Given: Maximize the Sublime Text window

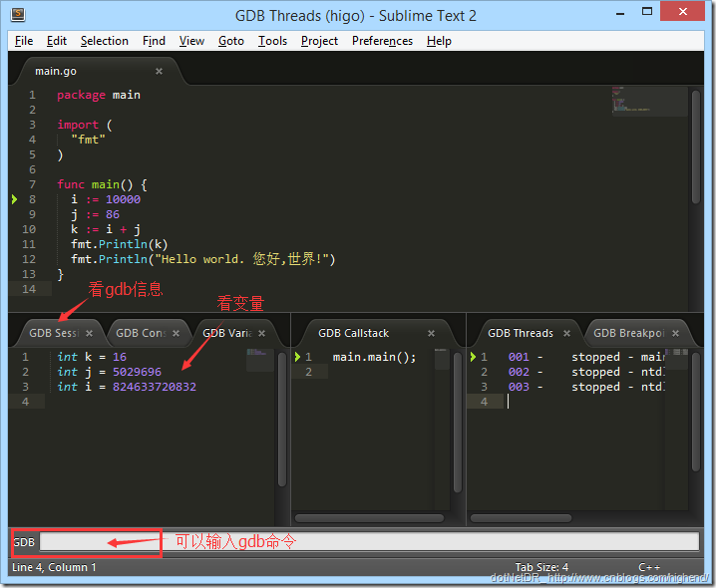Looking at the screenshot, I should [647, 12].
